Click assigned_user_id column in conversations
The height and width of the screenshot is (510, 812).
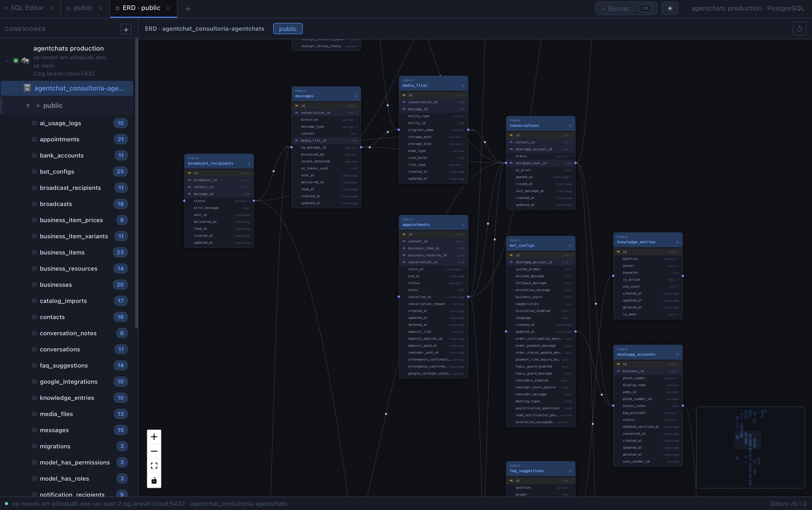[540, 163]
